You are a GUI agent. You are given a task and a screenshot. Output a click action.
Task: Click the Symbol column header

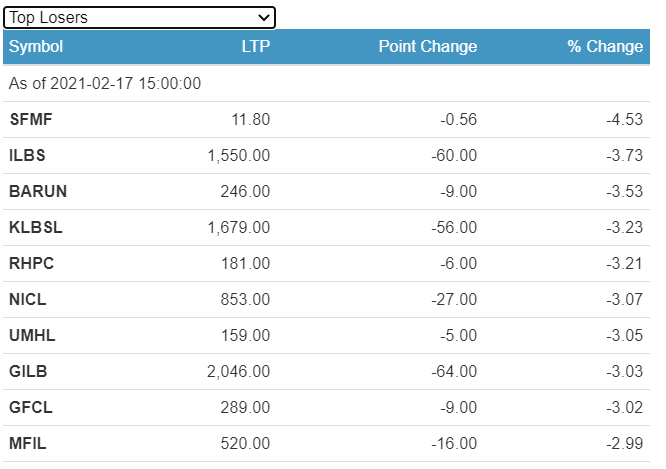[36, 47]
